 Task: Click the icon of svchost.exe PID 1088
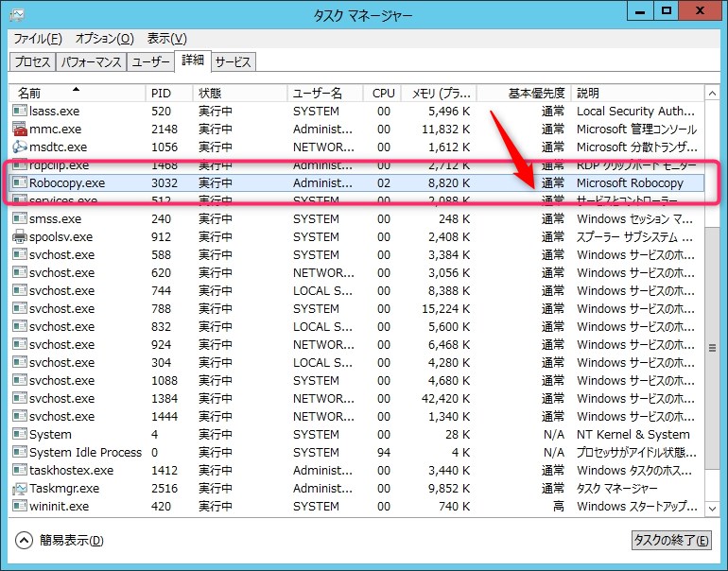coord(20,380)
